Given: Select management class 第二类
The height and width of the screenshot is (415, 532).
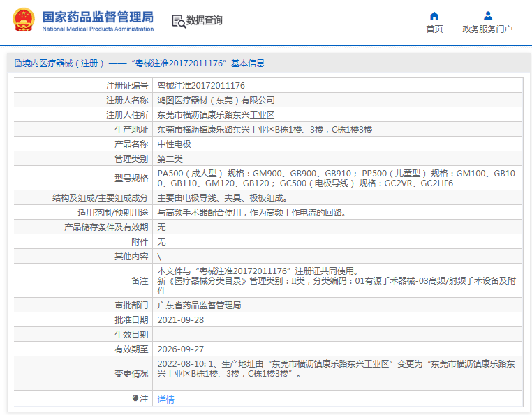Looking at the screenshot, I should click(170, 158).
